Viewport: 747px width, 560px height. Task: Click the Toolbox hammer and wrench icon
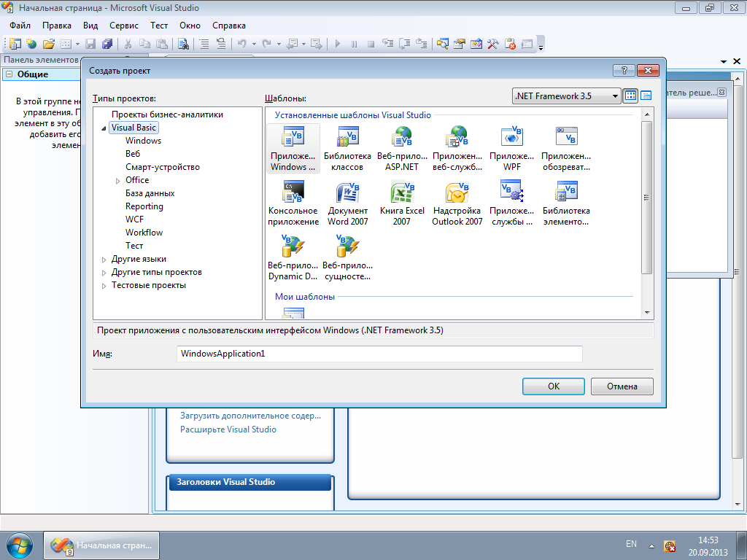tap(492, 44)
